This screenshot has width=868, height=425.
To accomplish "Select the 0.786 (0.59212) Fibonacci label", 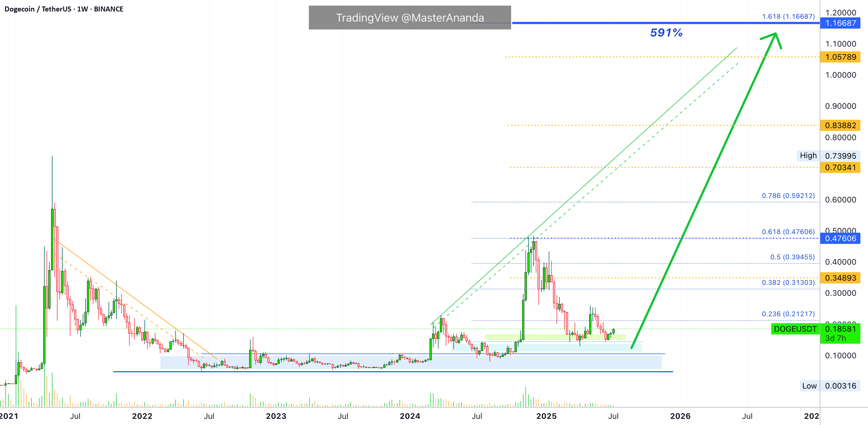I will 788,195.
